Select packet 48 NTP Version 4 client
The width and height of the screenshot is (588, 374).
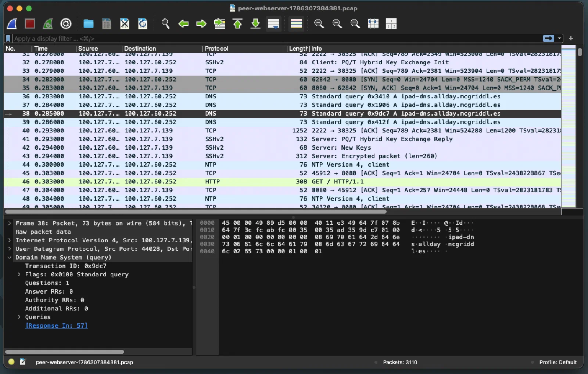pos(282,199)
